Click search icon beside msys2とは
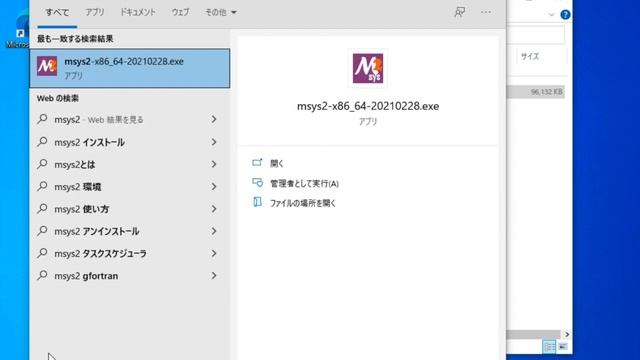This screenshot has height=360, width=640. click(x=42, y=164)
